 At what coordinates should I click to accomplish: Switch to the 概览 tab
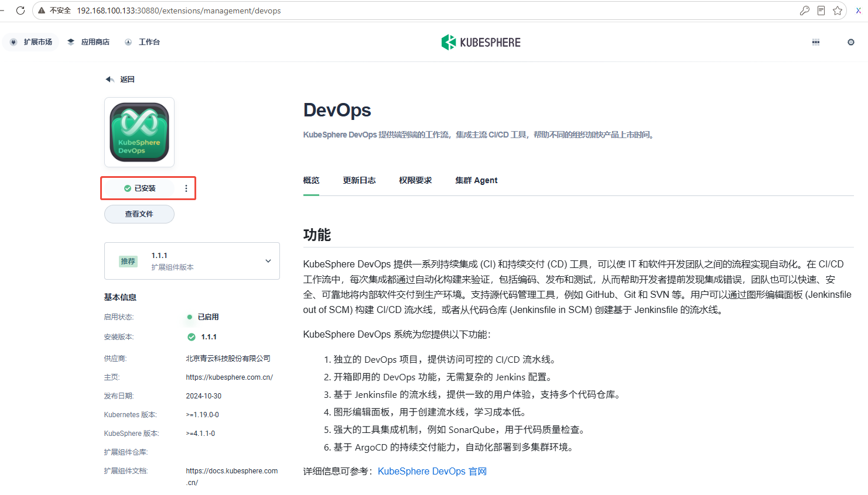tap(312, 180)
